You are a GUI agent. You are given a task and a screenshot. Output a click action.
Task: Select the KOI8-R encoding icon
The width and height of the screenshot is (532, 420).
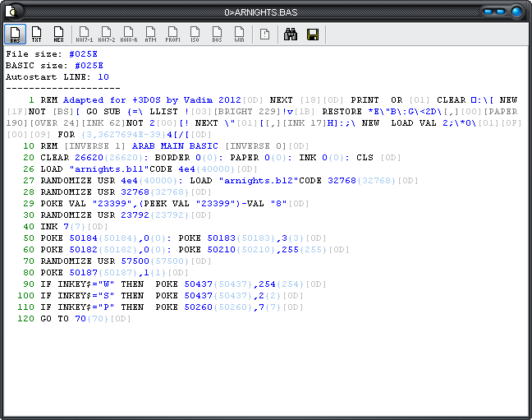[129, 34]
